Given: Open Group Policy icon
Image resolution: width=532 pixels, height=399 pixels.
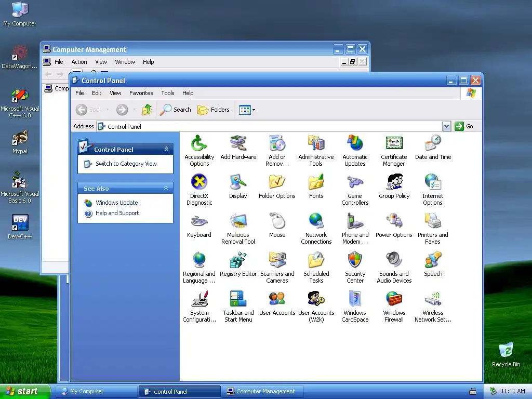Looking at the screenshot, I should 394,187.
